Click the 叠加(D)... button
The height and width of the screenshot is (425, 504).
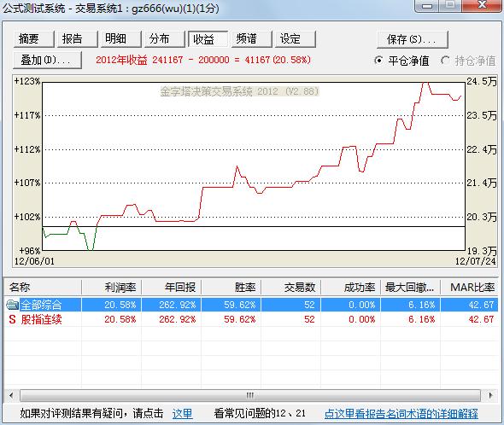pos(47,60)
